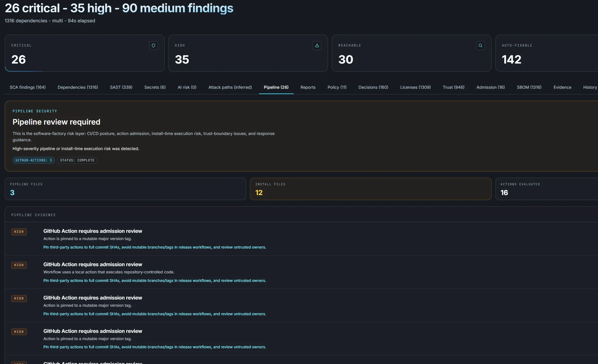Image resolution: width=598 pixels, height=364 pixels.
Task: Open the Trust (946) tab
Action: [x=454, y=87]
